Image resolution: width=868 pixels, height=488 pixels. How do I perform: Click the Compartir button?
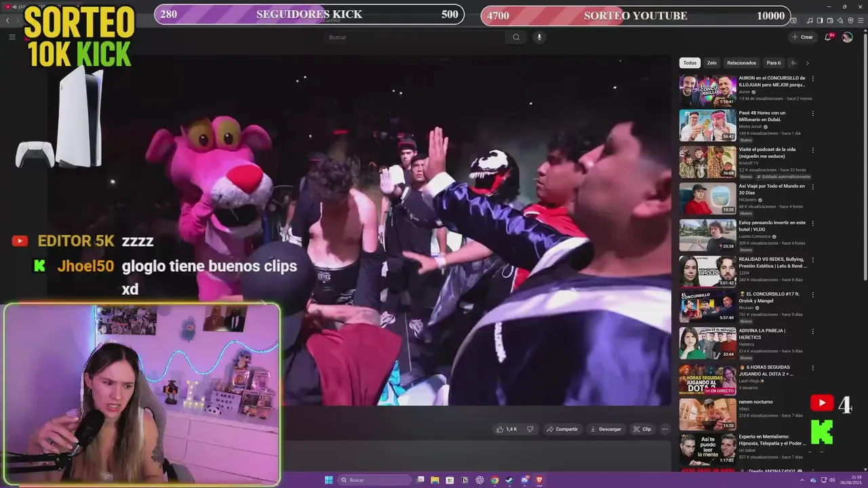[561, 429]
